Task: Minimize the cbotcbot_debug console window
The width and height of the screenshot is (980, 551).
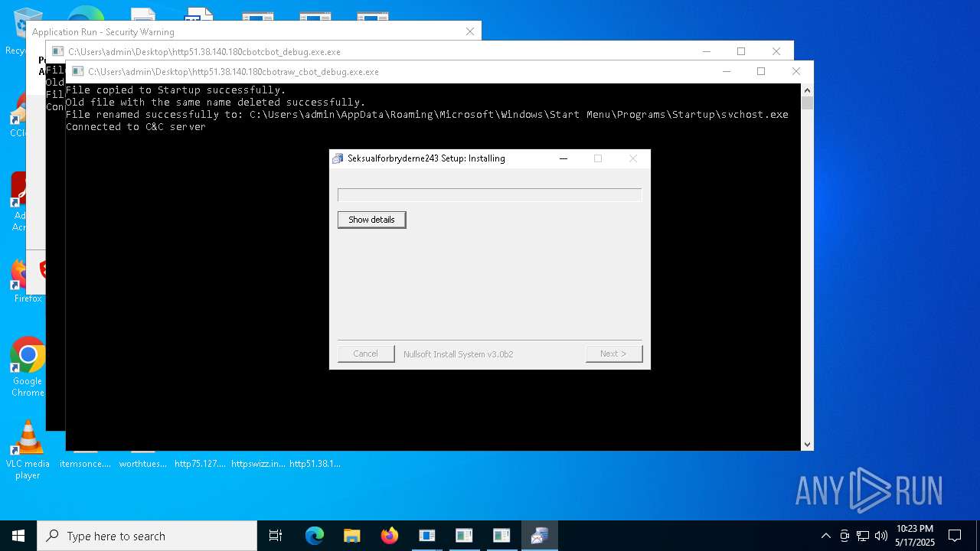Action: [706, 51]
